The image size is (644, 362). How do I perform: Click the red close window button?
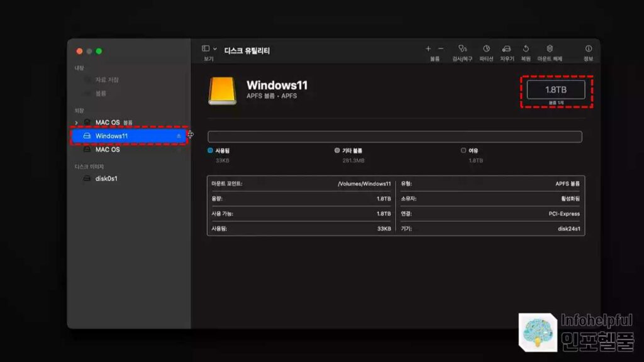(x=79, y=52)
